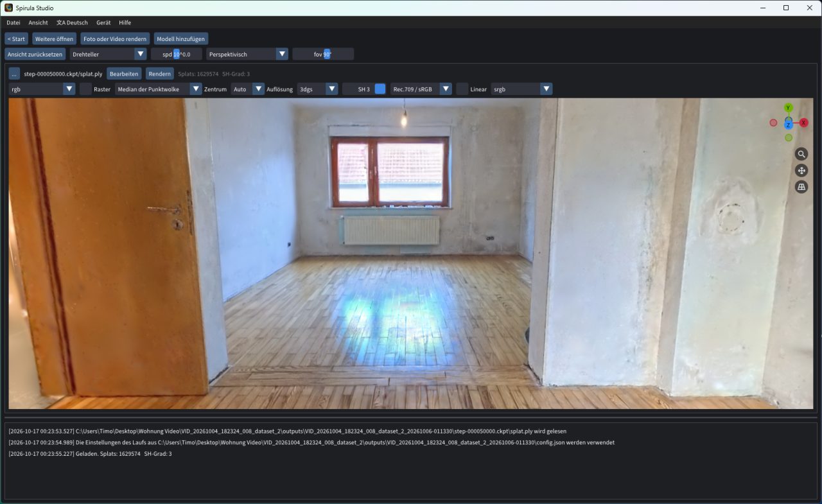Open the three-dots button beside splat.ply
The height and width of the screenshot is (504, 822).
[14, 74]
